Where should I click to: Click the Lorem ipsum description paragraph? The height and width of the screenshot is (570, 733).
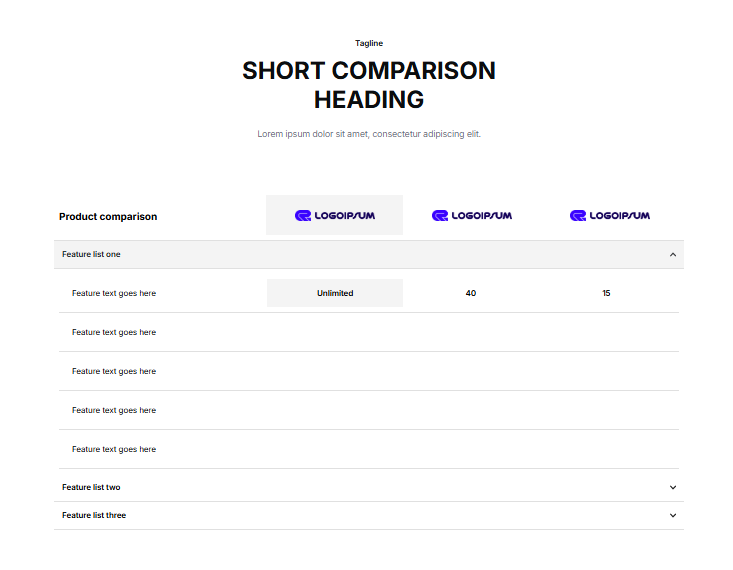pos(369,134)
